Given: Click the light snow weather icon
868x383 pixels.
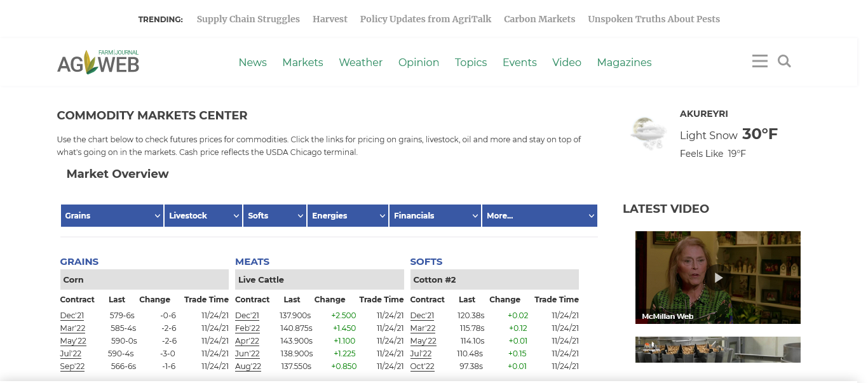Looking at the screenshot, I should click(x=648, y=133).
